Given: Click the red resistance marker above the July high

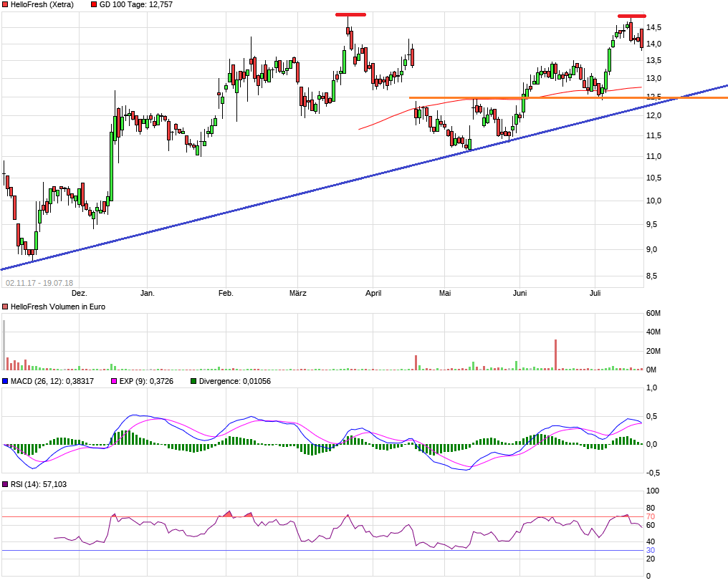Looking at the screenshot, I should point(632,16).
